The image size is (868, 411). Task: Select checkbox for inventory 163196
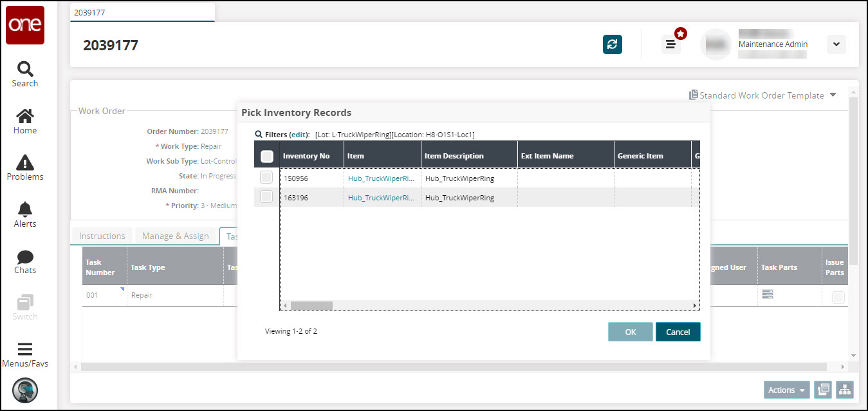(x=266, y=197)
